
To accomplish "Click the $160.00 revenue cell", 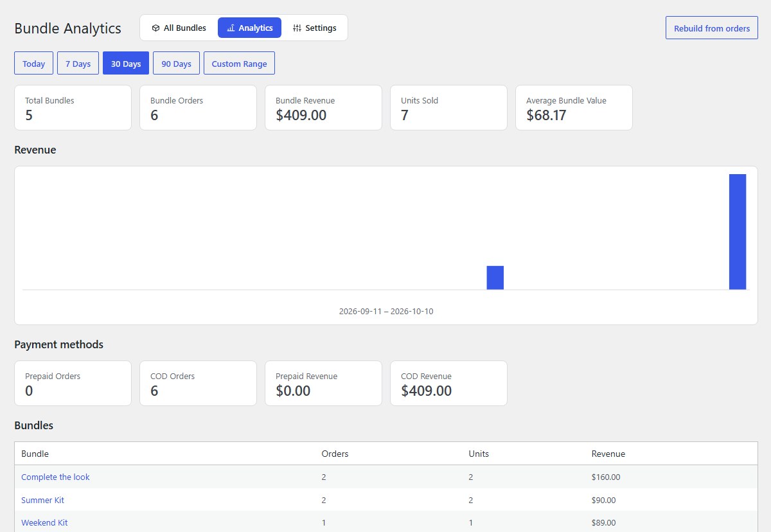I will [x=606, y=477].
